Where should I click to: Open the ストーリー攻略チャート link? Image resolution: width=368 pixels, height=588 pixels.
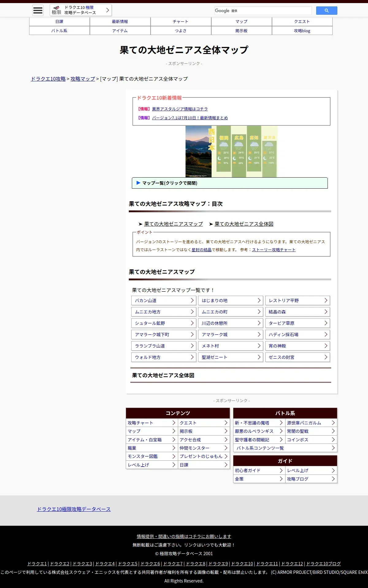pos(274,250)
